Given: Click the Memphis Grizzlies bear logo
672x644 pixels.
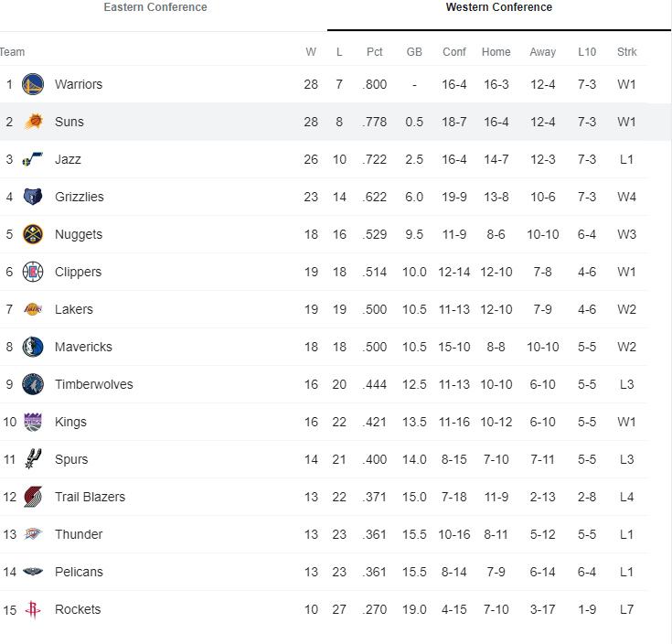Looking at the screenshot, I should tap(33, 197).
